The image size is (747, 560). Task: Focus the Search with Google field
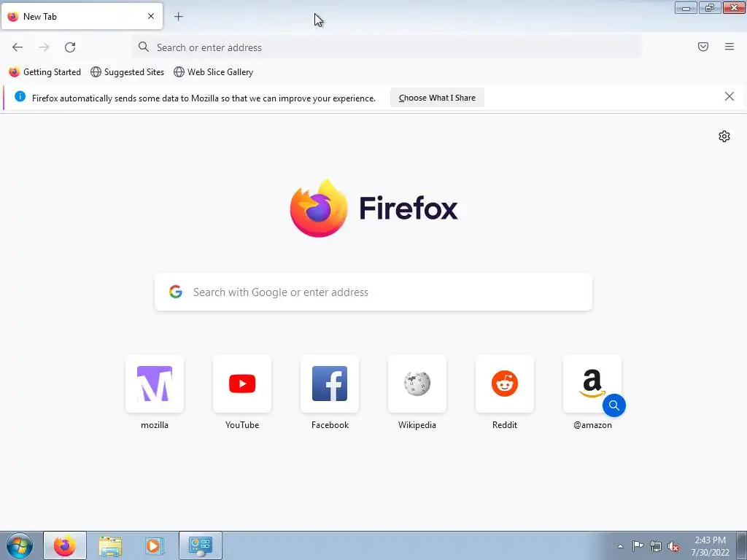click(x=373, y=292)
